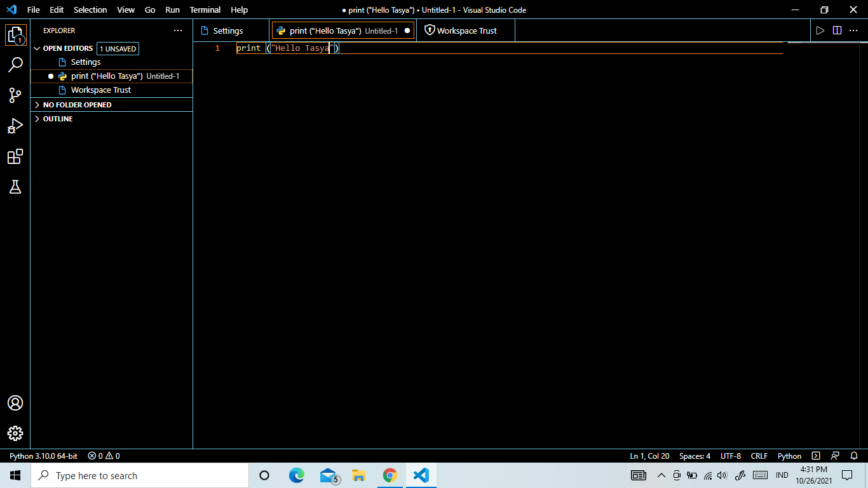Viewport: 868px width, 488px height.
Task: Open the Extensions view
Action: coord(15,156)
